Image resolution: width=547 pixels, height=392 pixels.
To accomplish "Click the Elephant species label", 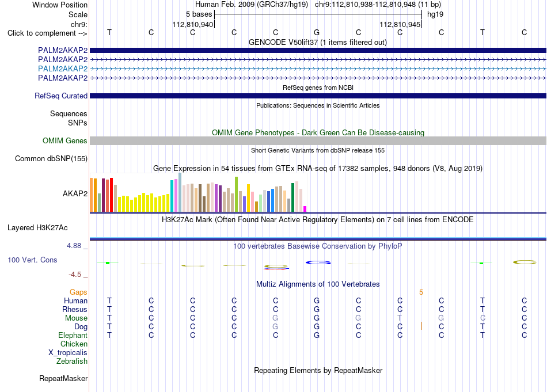I will coord(73,335).
